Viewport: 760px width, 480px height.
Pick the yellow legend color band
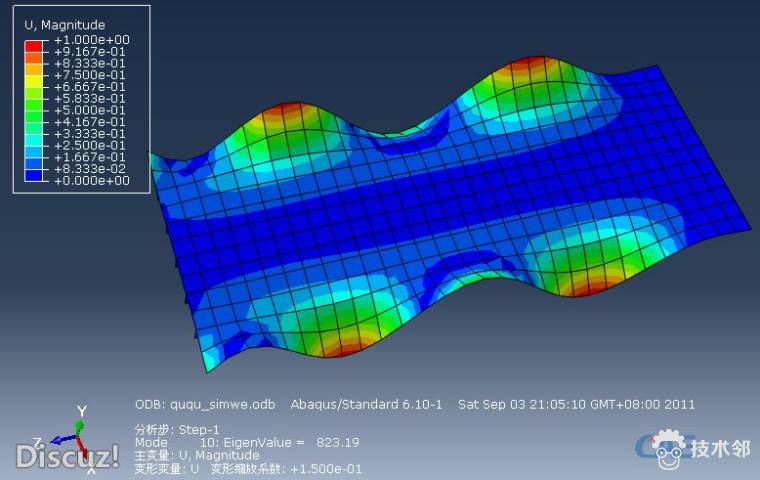pos(34,81)
